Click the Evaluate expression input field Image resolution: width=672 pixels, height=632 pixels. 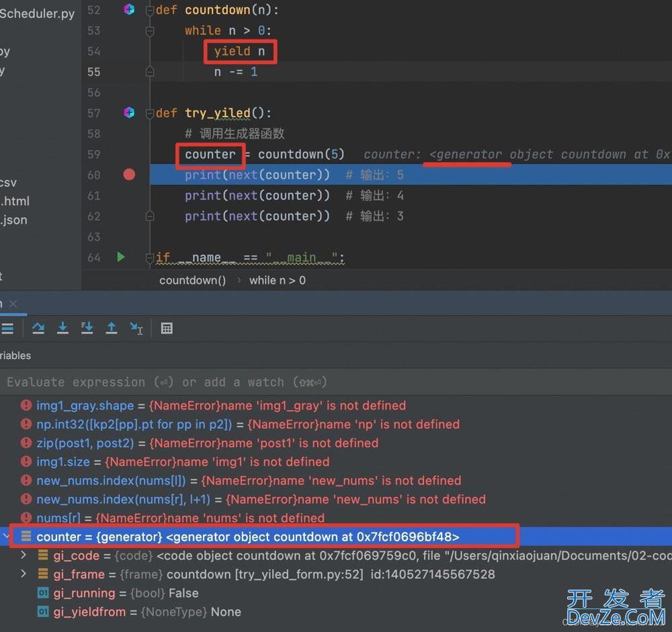[x=269, y=382]
